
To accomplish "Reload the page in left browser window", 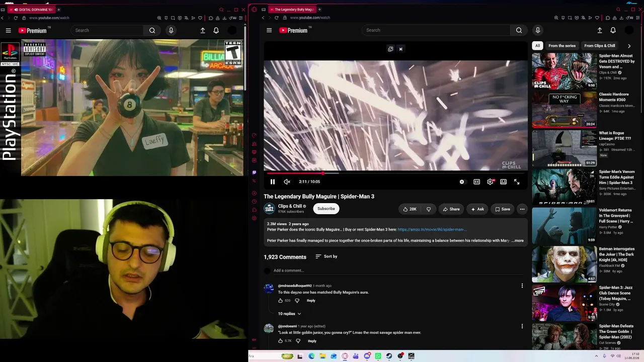I will point(16,18).
